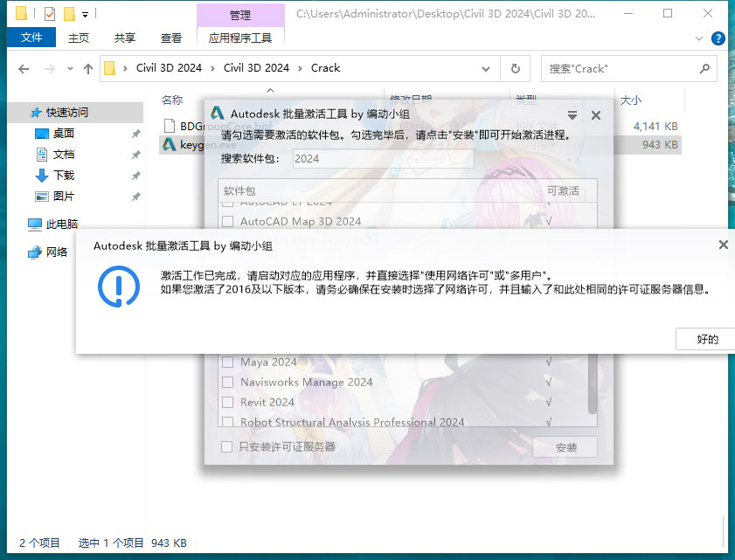Click the 好的 button in the message dialog

705,339
